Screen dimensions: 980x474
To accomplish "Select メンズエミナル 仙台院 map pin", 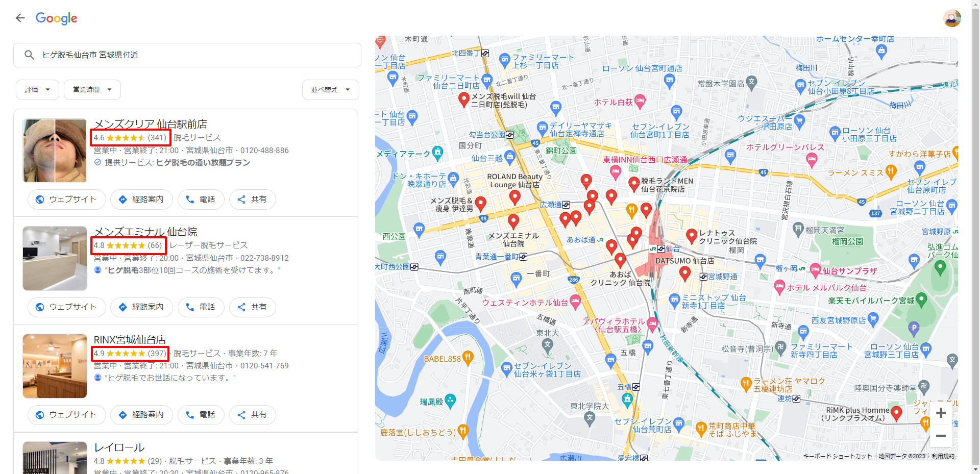I will [x=513, y=221].
